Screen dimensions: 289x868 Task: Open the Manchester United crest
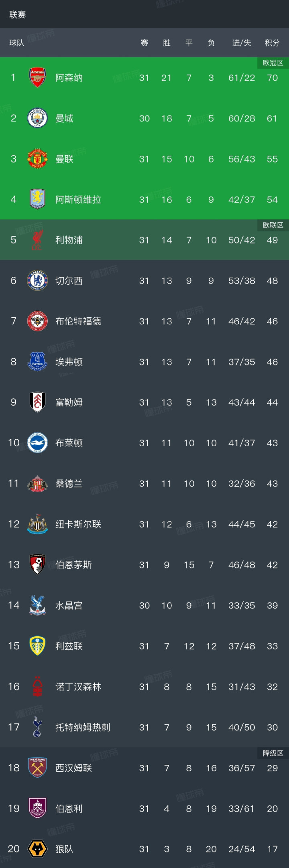(x=37, y=159)
